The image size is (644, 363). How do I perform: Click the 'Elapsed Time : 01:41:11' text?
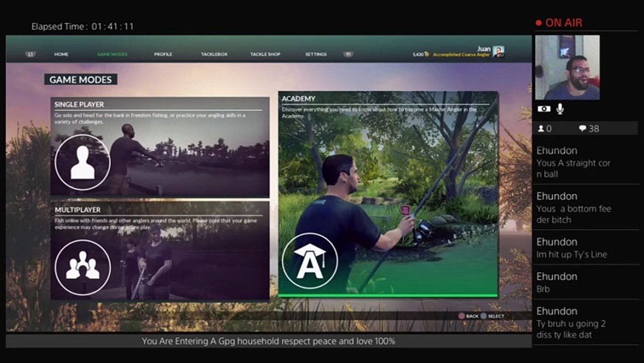coord(83,26)
